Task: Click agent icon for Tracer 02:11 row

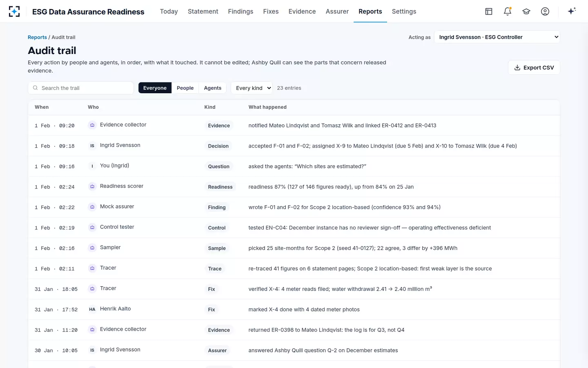Action: pos(92,268)
